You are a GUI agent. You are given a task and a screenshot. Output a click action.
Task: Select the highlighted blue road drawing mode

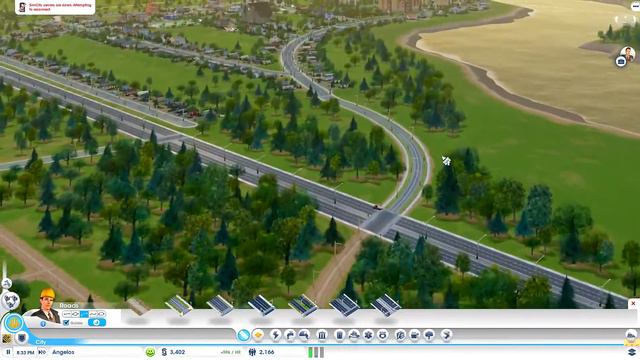tap(84, 314)
